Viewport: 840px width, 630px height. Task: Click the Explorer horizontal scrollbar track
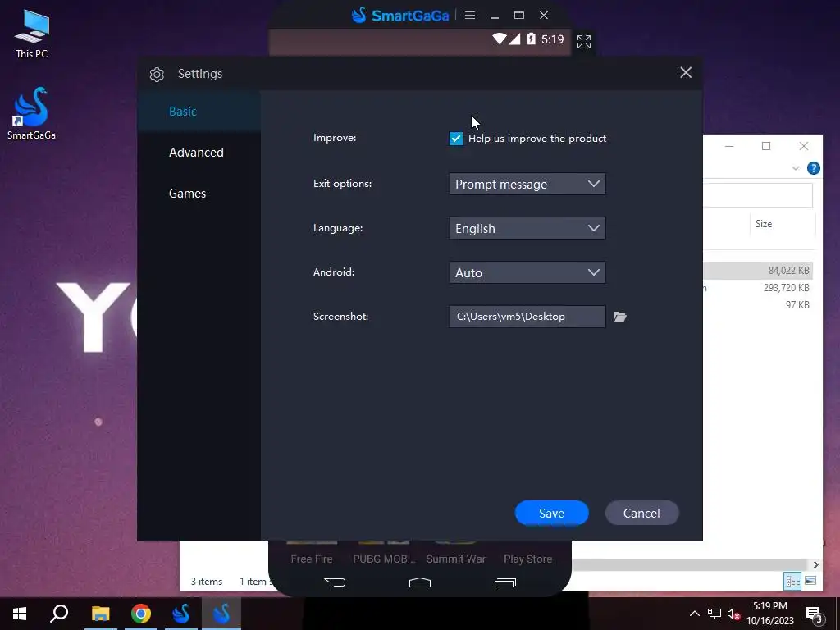(691, 564)
